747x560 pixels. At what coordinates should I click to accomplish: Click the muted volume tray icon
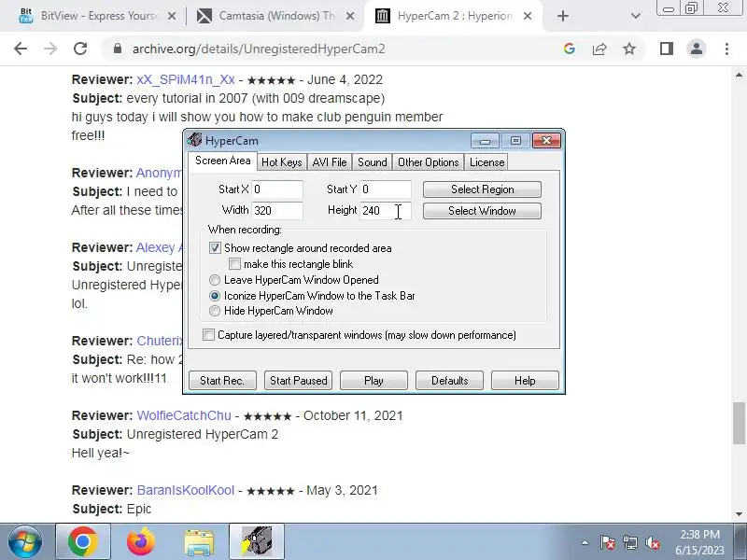click(x=652, y=542)
